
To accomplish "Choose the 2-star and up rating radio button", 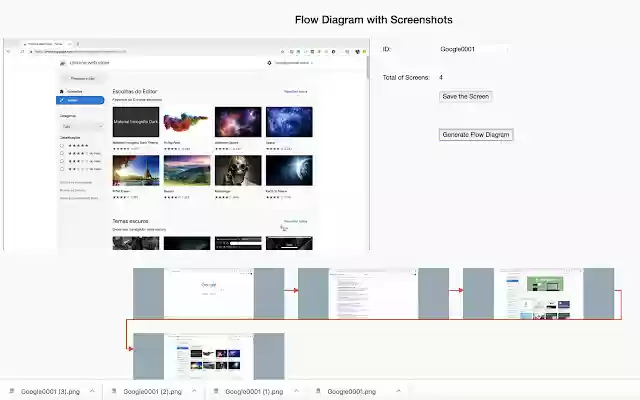I will (62, 169).
